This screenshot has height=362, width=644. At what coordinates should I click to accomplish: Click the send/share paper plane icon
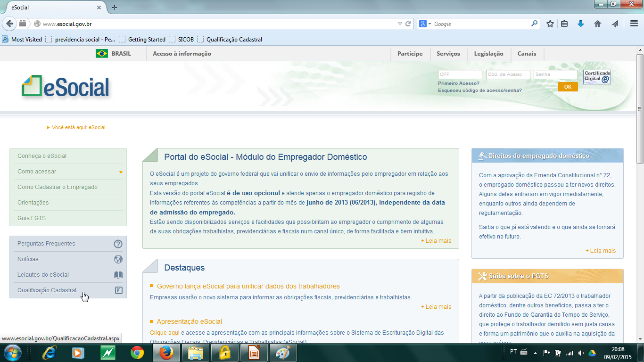[x=615, y=24]
